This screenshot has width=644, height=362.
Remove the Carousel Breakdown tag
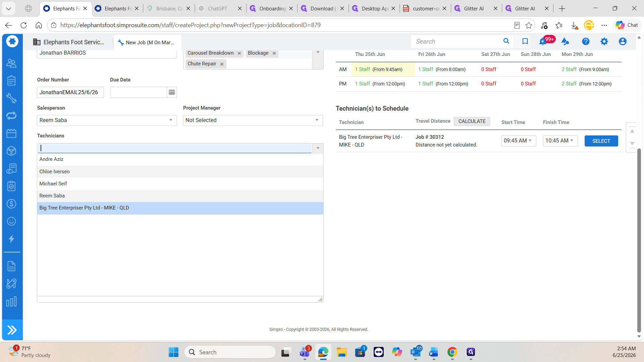pos(239,53)
